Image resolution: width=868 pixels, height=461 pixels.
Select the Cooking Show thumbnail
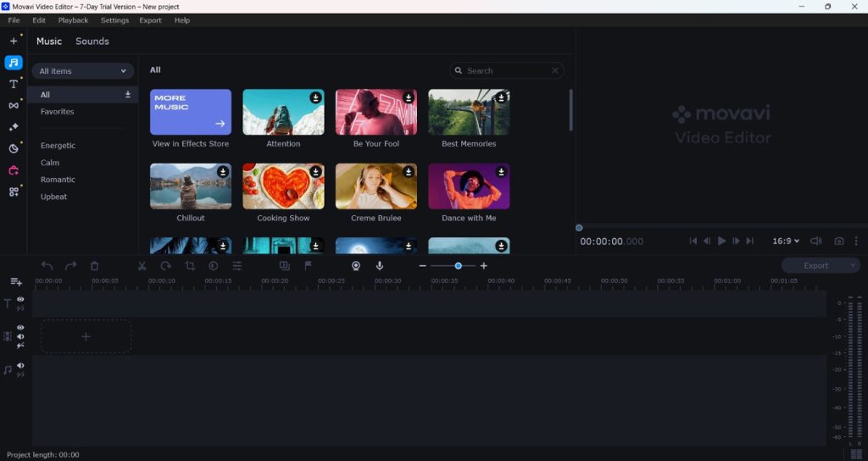coord(283,186)
